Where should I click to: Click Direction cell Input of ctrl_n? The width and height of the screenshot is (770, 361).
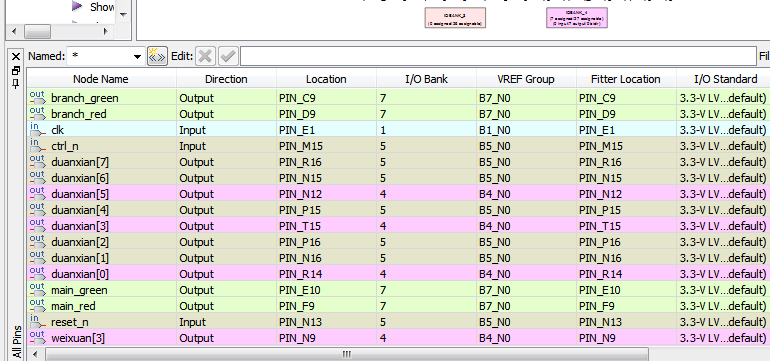coord(226,146)
